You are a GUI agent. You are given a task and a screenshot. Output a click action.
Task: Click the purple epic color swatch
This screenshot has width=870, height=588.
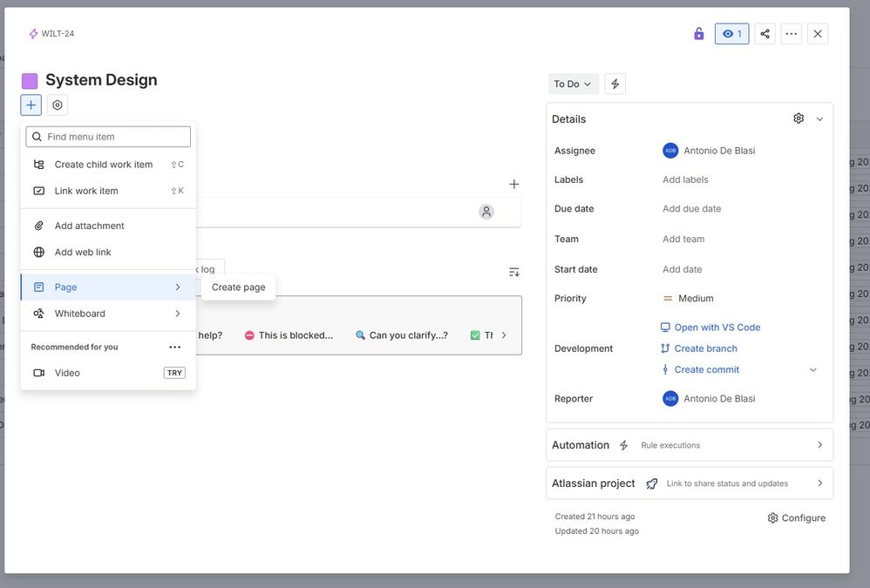(30, 81)
